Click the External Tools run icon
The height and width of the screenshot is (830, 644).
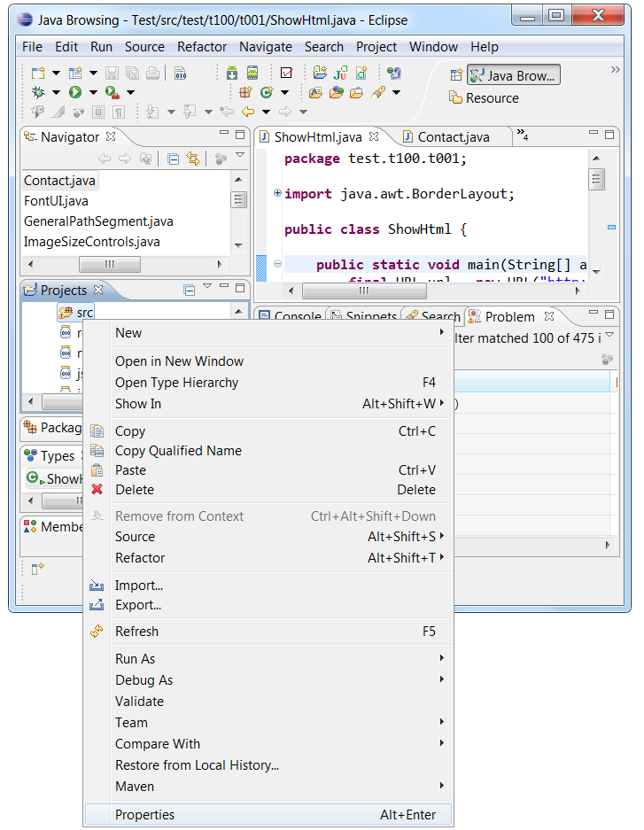click(113, 93)
